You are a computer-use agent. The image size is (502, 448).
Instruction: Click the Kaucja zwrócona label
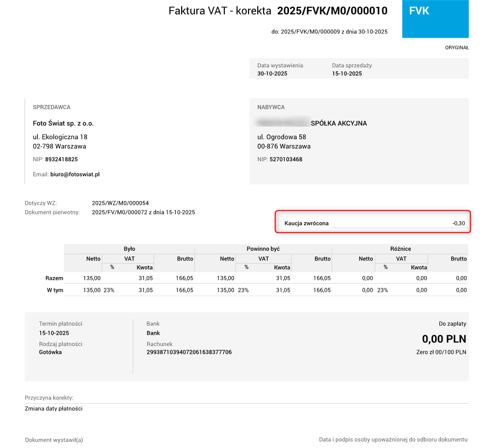pos(306,223)
